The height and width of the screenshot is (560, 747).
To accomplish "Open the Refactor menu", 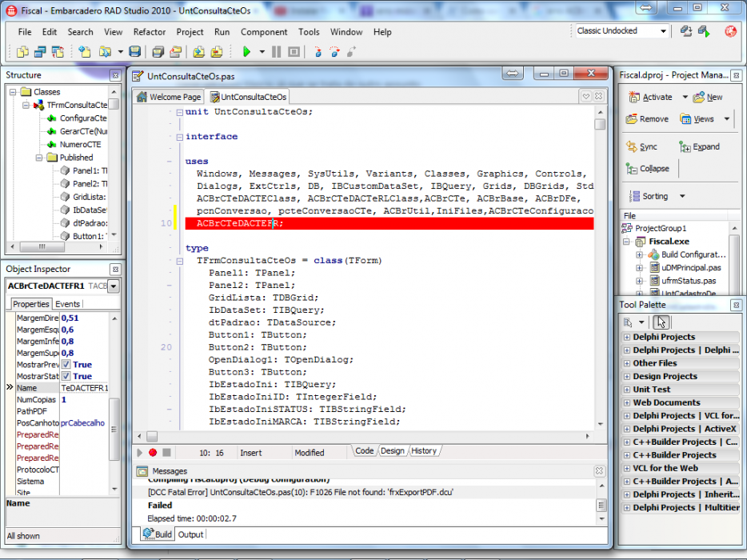I will (150, 32).
